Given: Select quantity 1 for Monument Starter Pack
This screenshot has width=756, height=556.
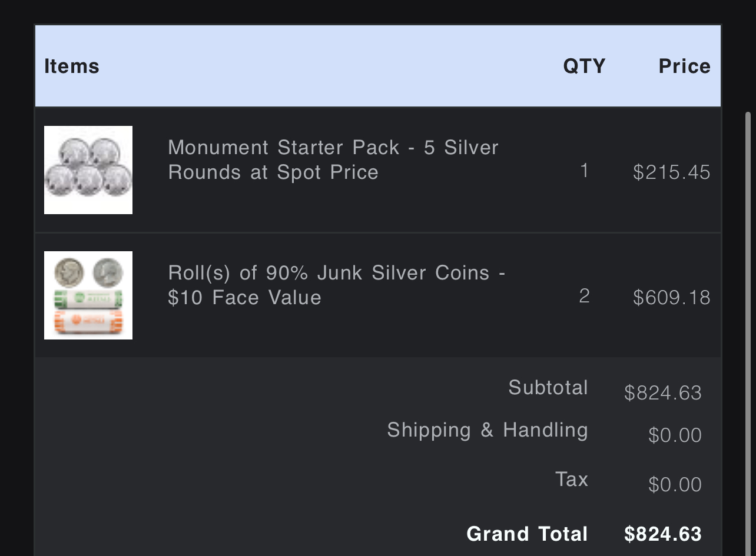Looking at the screenshot, I should tap(584, 171).
